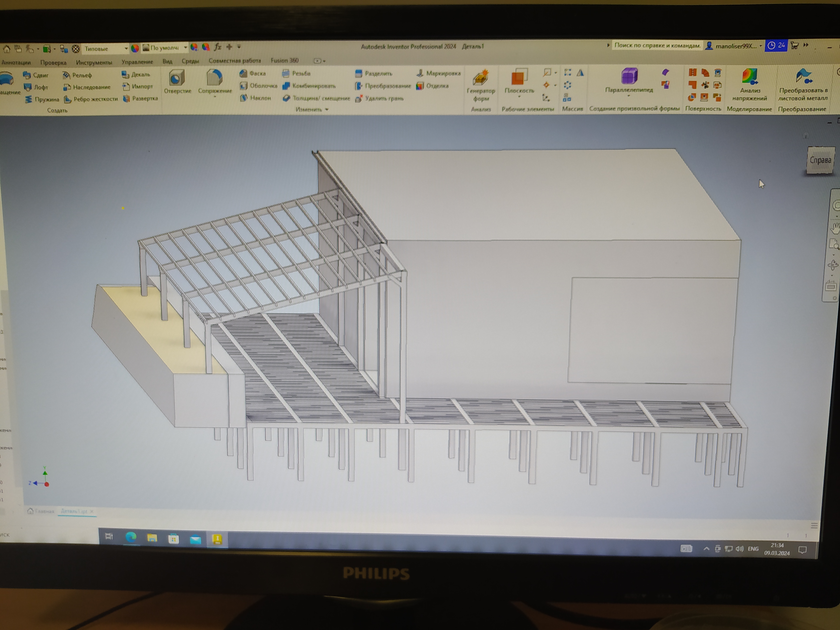Click the Преобразование tool in Изменить panel
The image size is (840, 630).
(383, 86)
